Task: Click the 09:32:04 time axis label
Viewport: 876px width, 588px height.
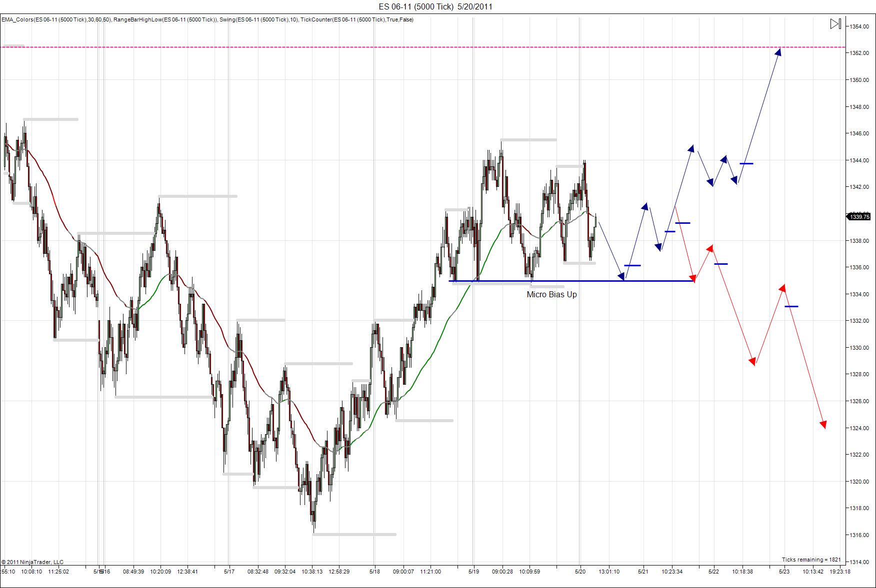Action: [285, 572]
